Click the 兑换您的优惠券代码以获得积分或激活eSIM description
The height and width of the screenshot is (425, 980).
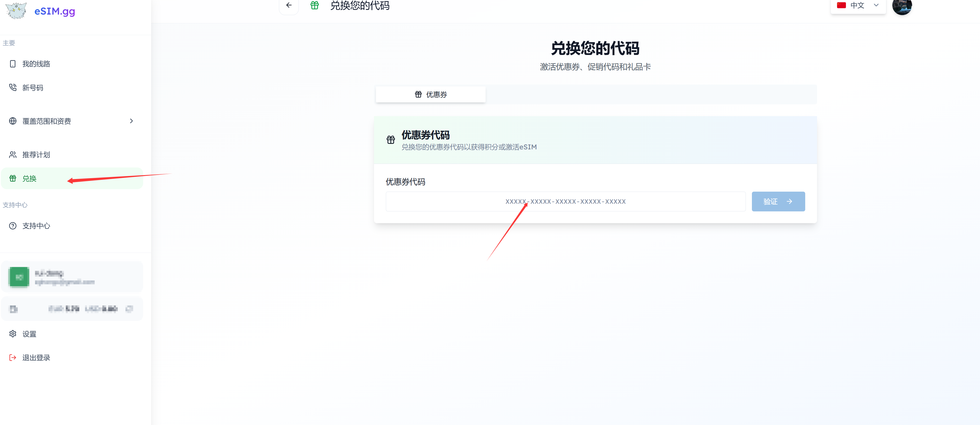469,147
